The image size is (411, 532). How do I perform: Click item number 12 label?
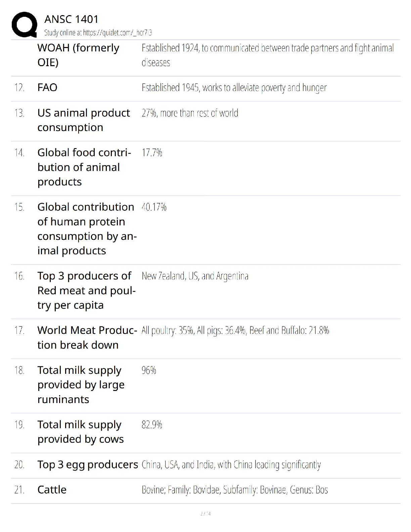click(x=19, y=88)
